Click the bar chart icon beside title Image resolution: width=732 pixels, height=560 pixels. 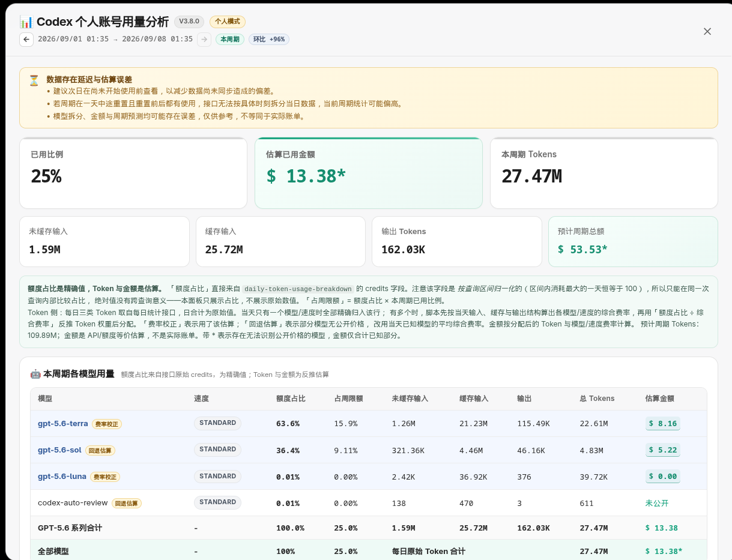pyautogui.click(x=26, y=22)
